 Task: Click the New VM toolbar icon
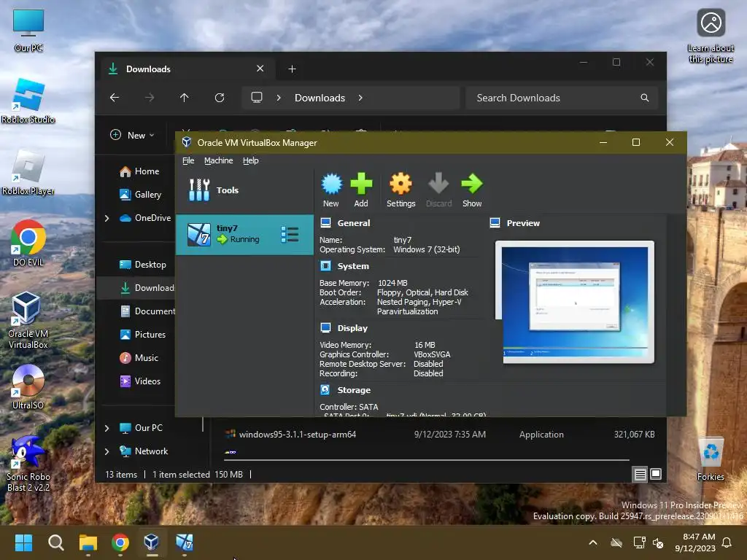click(331, 190)
